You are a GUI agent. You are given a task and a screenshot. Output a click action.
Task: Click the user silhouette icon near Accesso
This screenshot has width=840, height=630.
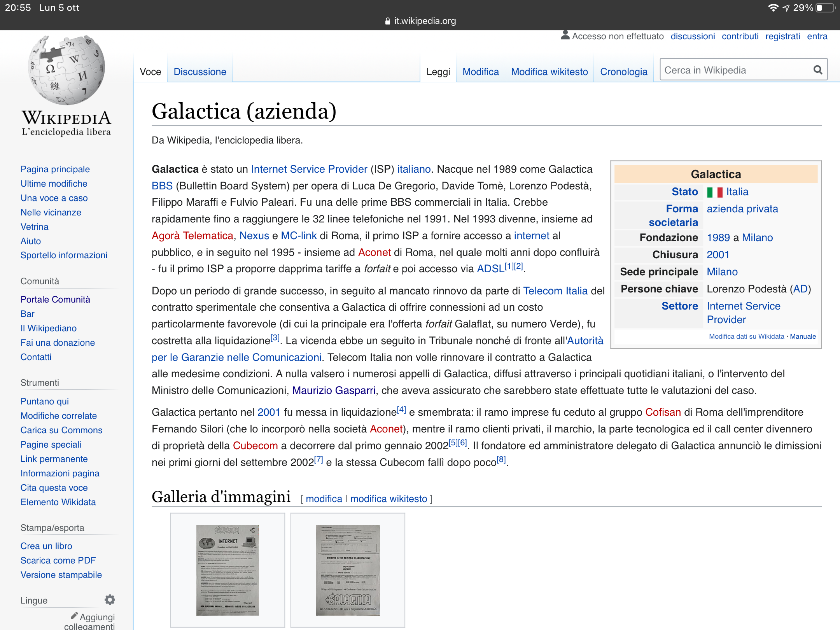pos(565,35)
